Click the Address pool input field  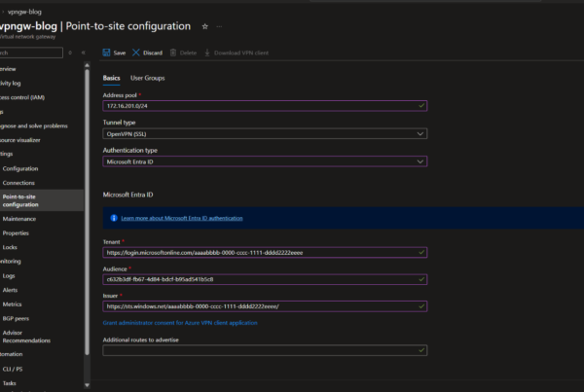[x=265, y=106]
